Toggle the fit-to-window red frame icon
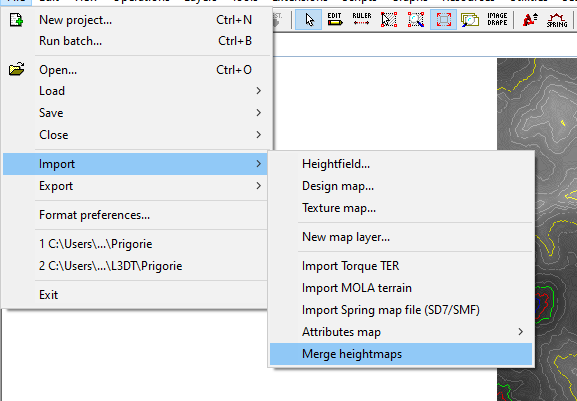Viewport: 577px width, 401px height. click(x=443, y=19)
